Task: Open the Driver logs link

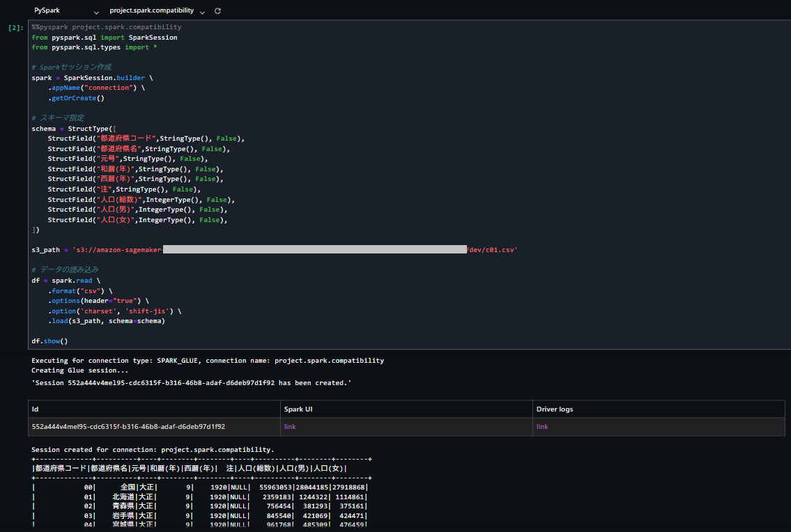Action: (542, 427)
